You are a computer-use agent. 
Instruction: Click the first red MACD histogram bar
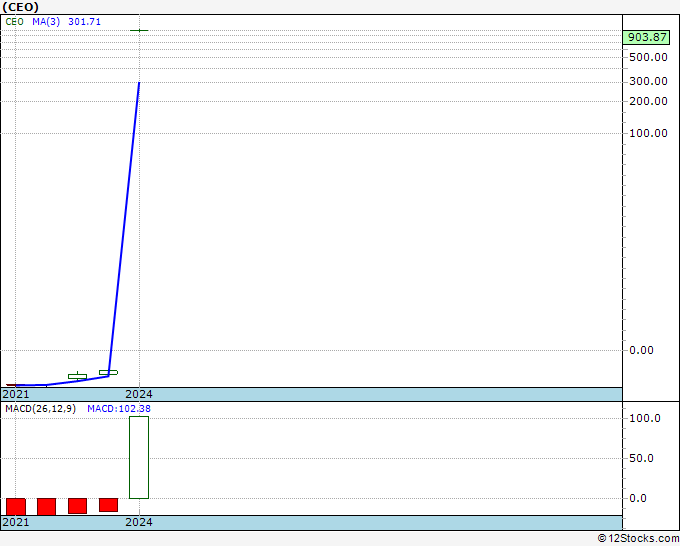coord(15,506)
